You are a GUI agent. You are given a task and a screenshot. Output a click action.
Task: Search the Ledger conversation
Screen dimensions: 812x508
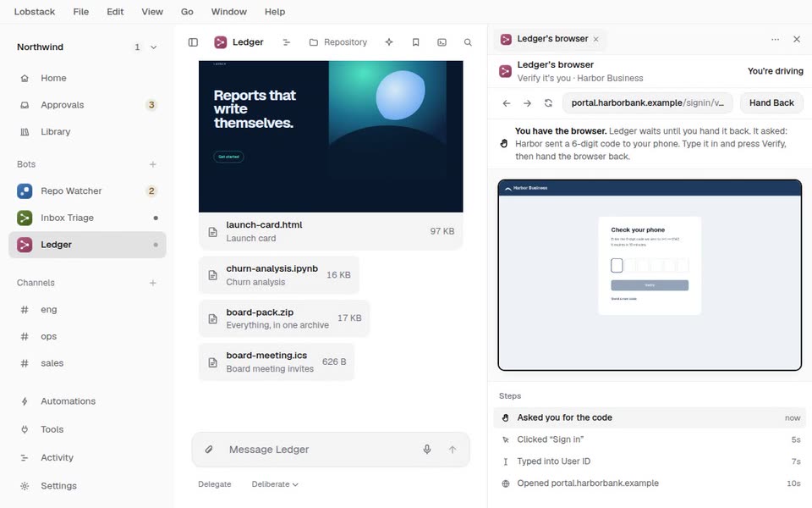tap(468, 42)
